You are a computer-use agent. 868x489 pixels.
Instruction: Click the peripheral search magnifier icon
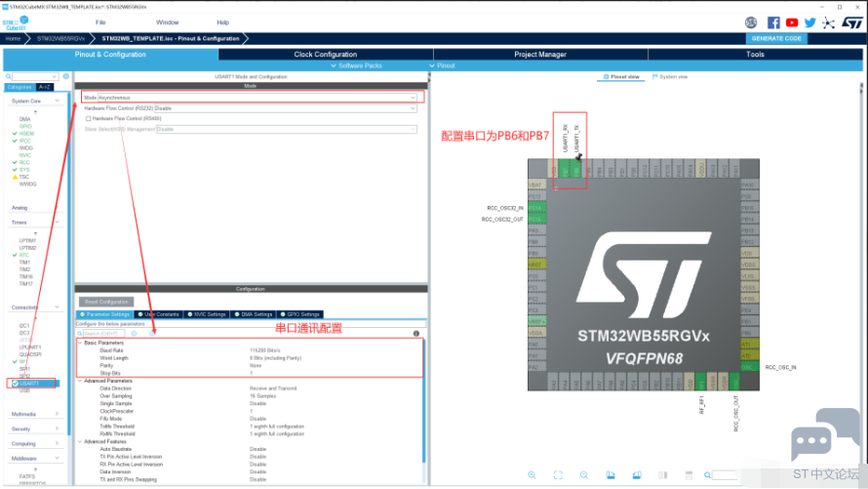9,76
